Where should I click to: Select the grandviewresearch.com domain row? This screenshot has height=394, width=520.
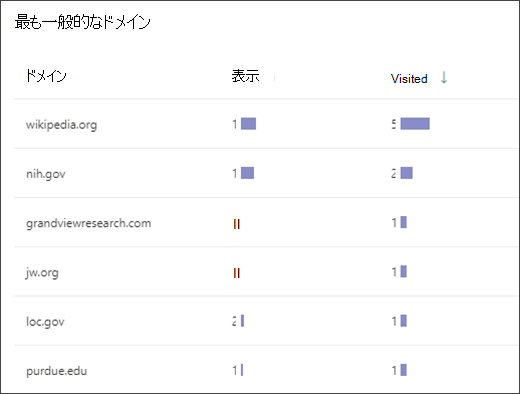[266, 222]
